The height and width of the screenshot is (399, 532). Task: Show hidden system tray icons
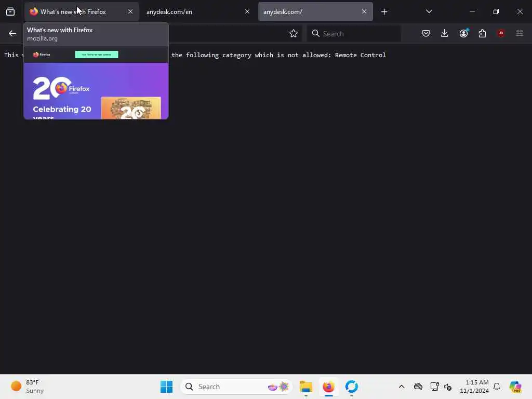402,387
